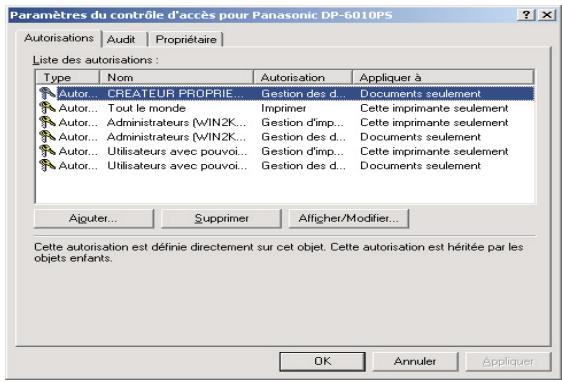Sort by the Autorisation column header

pyautogui.click(x=303, y=77)
